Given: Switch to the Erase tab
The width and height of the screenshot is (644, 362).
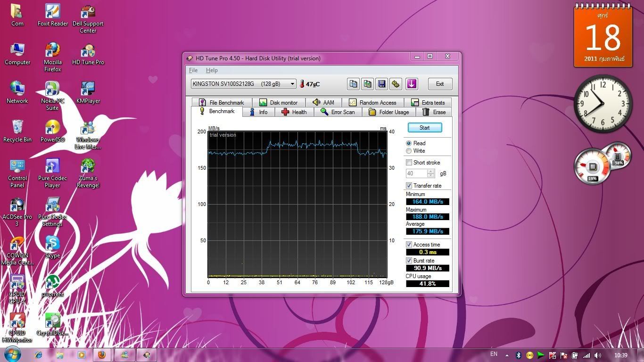Looking at the screenshot, I should coord(434,112).
